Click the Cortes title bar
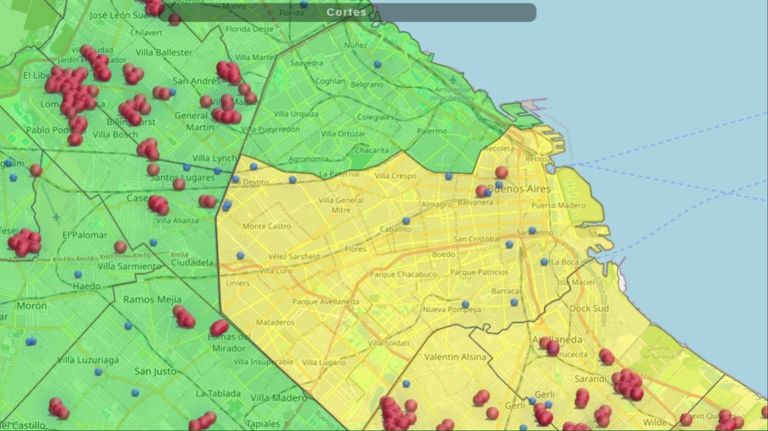Image resolution: width=768 pixels, height=431 pixels. point(347,12)
